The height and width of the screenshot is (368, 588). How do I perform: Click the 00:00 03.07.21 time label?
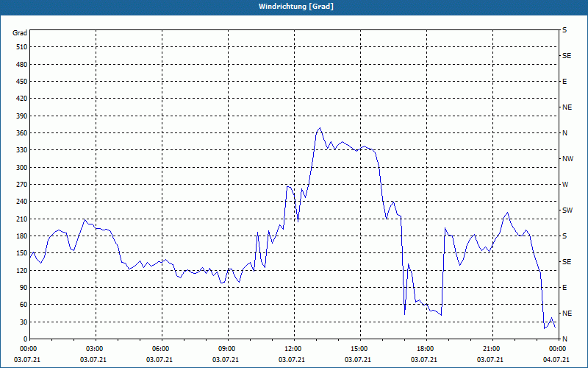27,354
